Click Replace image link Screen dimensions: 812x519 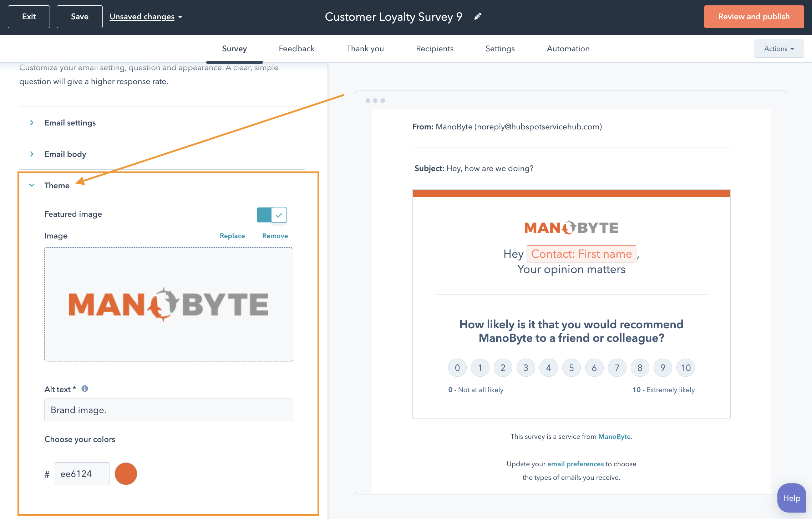pyautogui.click(x=232, y=236)
